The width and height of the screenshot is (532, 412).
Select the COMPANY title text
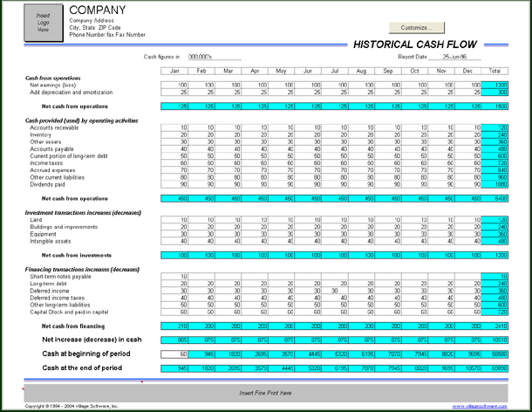(98, 10)
